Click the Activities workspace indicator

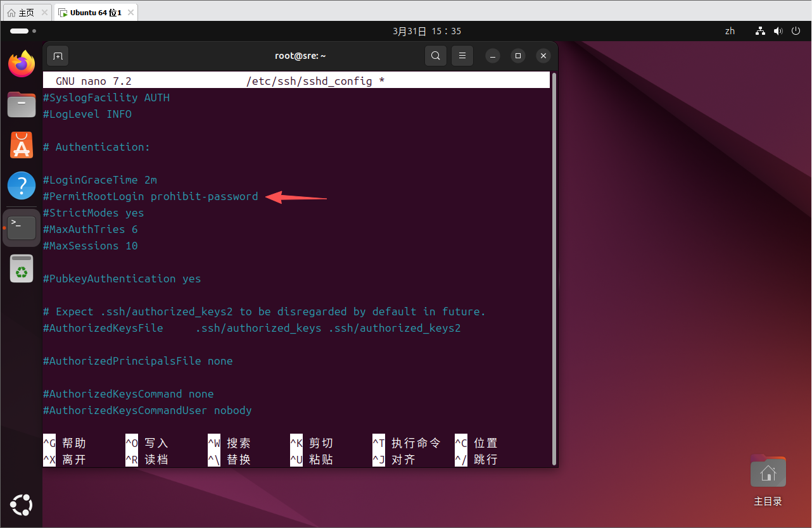point(23,31)
